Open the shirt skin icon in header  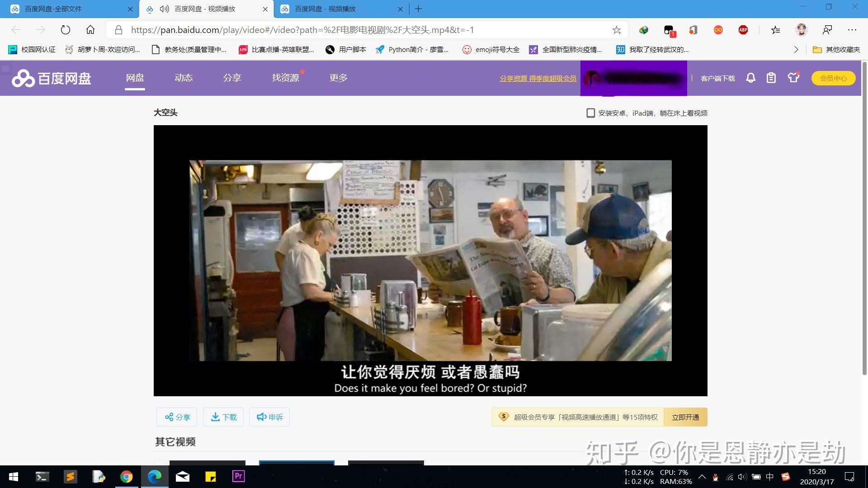pyautogui.click(x=793, y=78)
